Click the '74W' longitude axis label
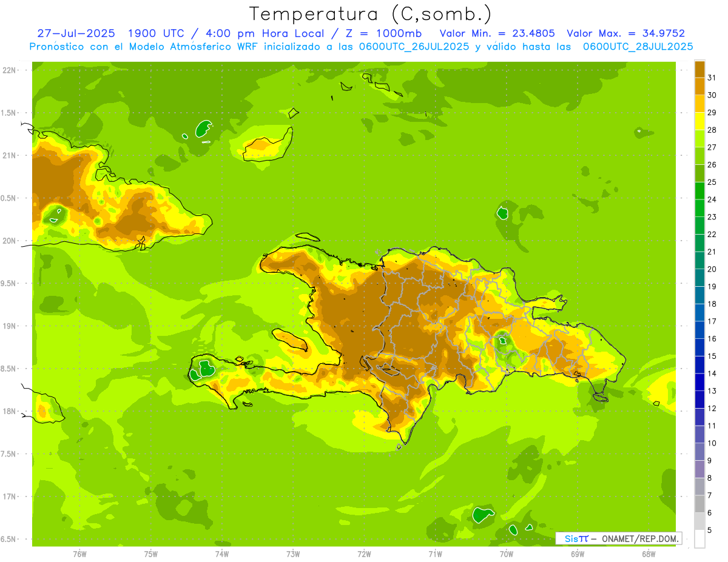The image size is (728, 562). click(222, 554)
